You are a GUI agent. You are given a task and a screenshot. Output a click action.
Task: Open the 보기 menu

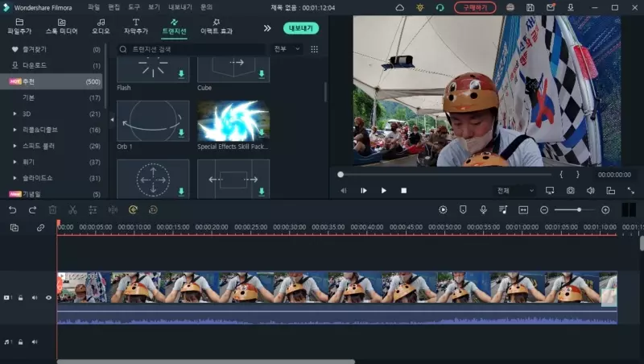click(x=154, y=7)
